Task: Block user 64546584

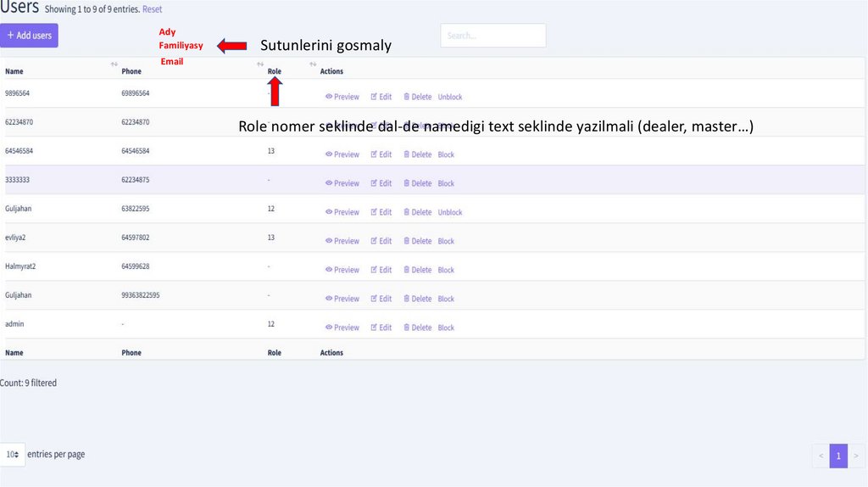Action: [x=446, y=154]
